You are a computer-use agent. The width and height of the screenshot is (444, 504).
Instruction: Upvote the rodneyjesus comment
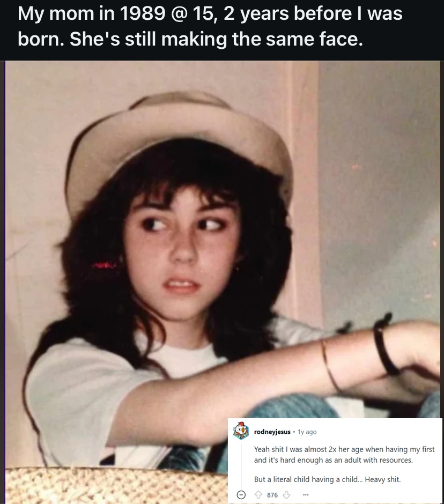coord(258,495)
